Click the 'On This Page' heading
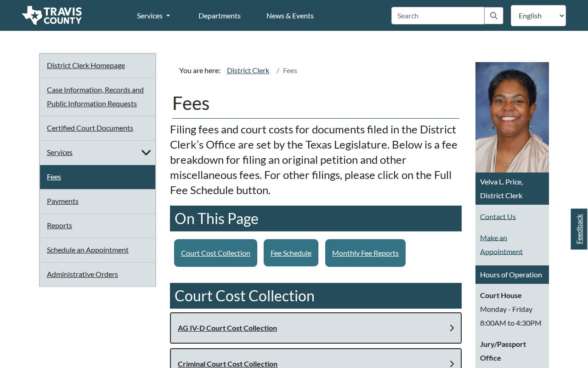Image resolution: width=588 pixels, height=368 pixels. [x=216, y=218]
